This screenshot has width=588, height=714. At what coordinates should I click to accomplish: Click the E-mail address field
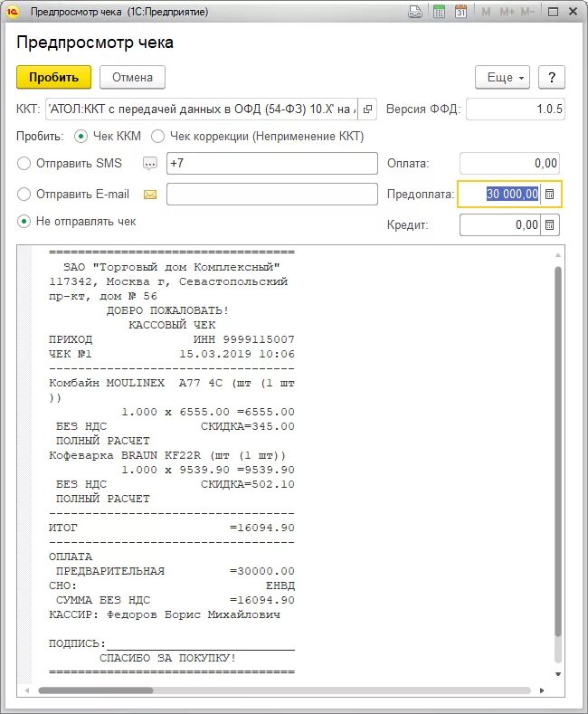[272, 195]
